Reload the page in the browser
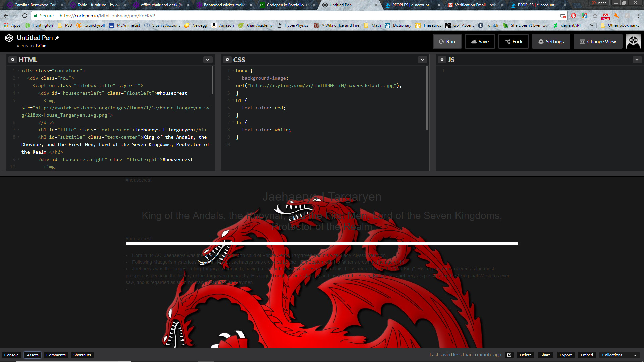This screenshot has height=362, width=644. coord(25,16)
